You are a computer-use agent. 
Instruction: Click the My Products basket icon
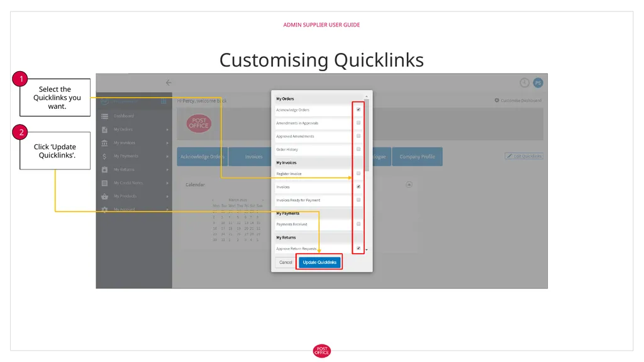pyautogui.click(x=105, y=196)
